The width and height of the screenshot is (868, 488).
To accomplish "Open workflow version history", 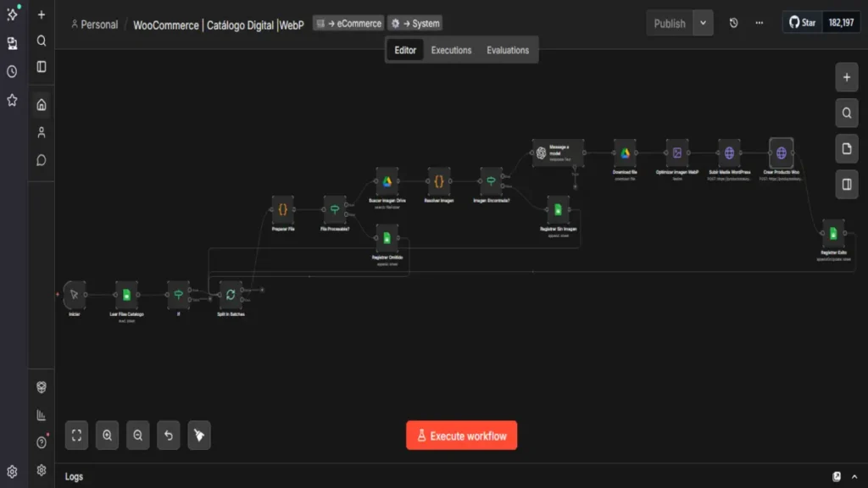I will (x=733, y=23).
